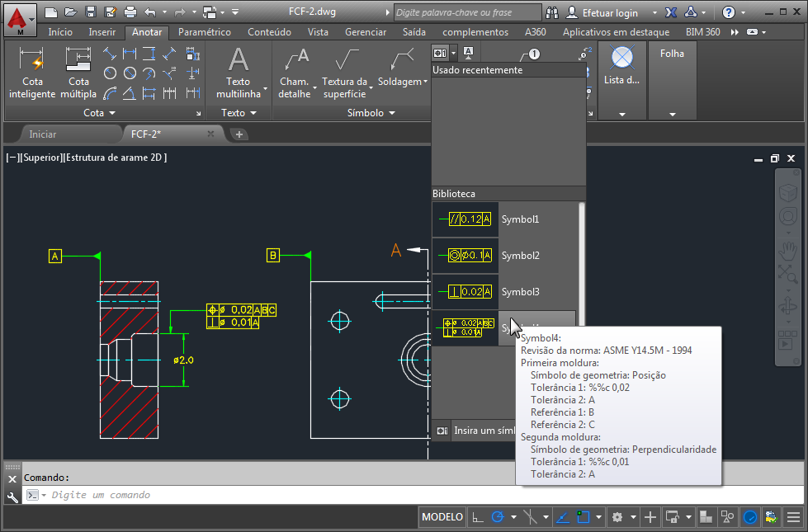This screenshot has height=532, width=808.
Task: Toggle object snap tracking in status bar
Action: 563,517
